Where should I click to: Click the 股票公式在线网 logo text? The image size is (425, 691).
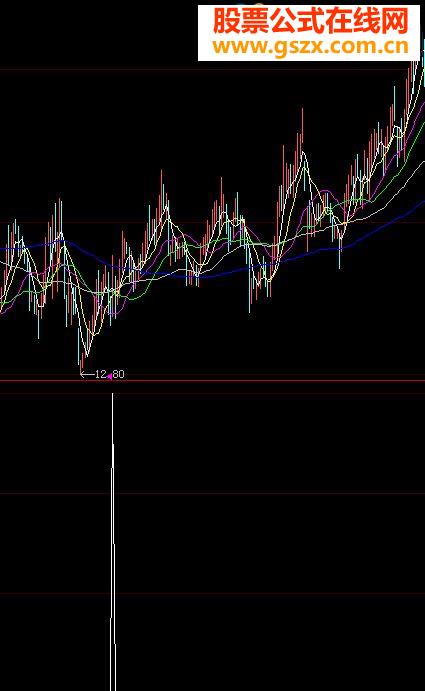310,21
